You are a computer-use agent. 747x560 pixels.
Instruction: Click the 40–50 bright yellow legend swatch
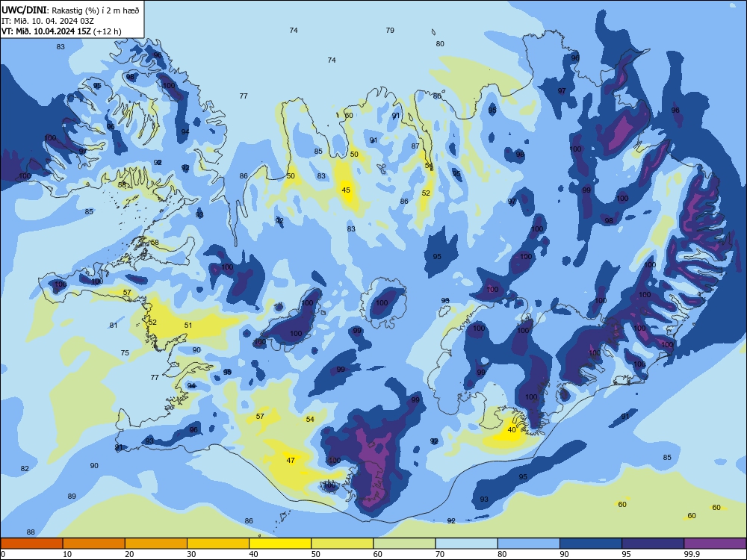(280, 544)
